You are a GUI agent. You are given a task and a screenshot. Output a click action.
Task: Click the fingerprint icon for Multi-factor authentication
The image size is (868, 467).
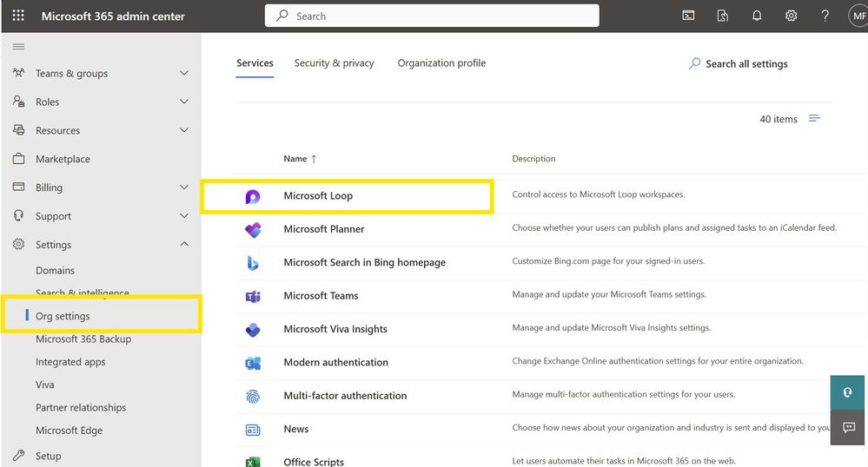[253, 396]
